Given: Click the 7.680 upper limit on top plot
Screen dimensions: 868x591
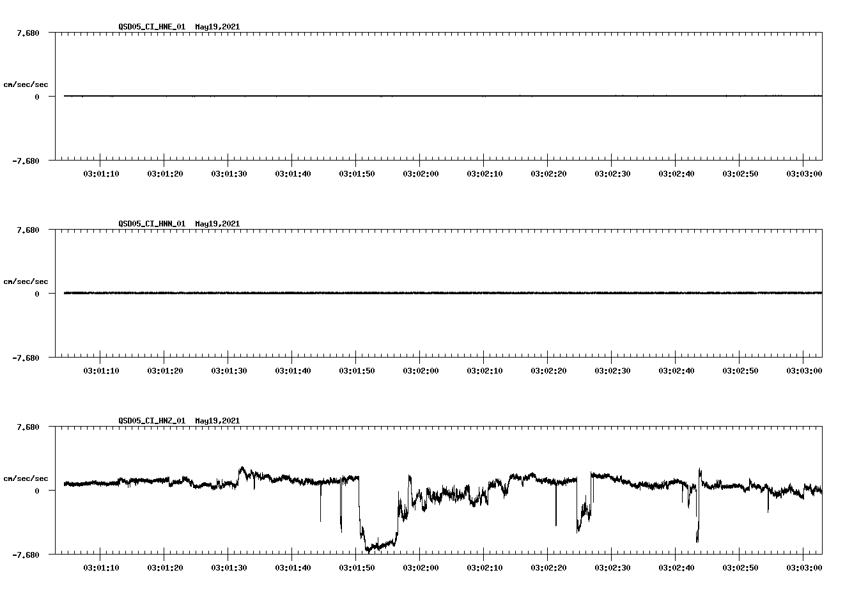Looking at the screenshot, I should click(27, 32).
